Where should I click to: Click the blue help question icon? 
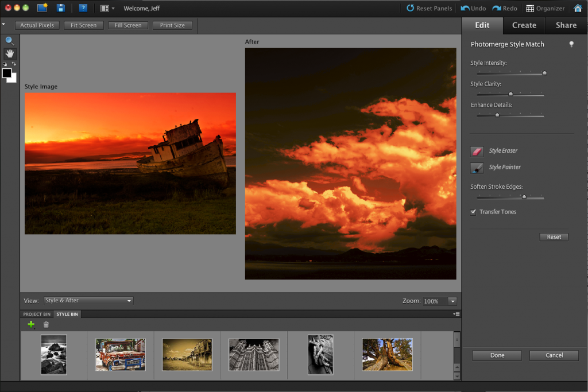pos(83,8)
